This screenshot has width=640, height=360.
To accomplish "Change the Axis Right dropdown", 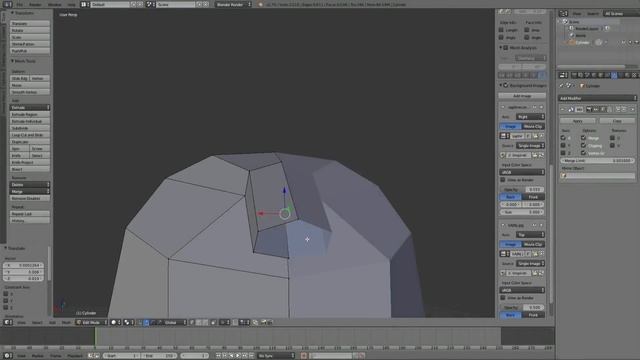I will (530, 117).
